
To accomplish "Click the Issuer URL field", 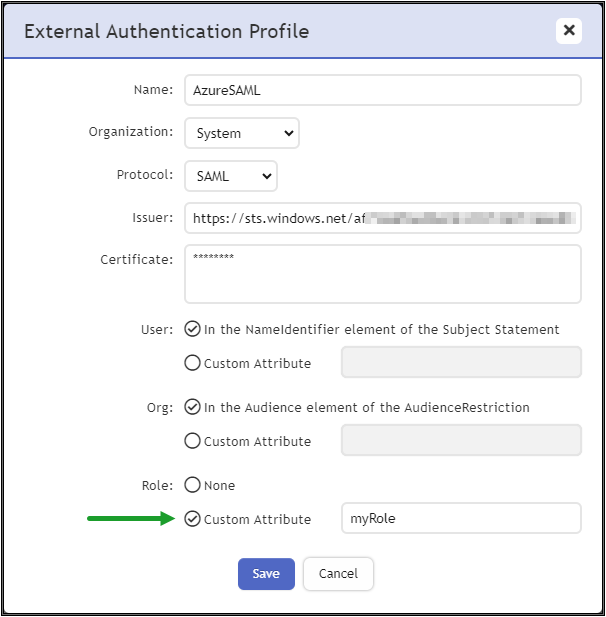I will (x=382, y=218).
